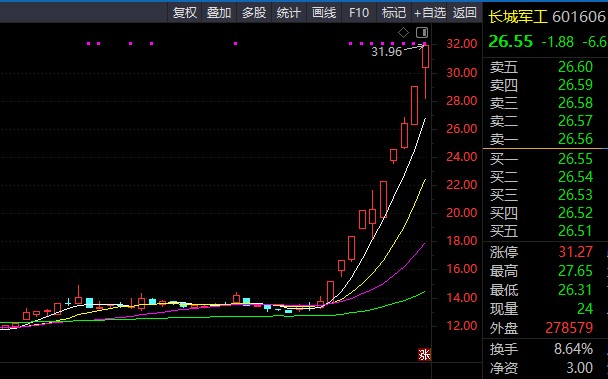Click the latest candlestick near 32.00
Viewport: 608px width, 379px height.
(x=425, y=57)
